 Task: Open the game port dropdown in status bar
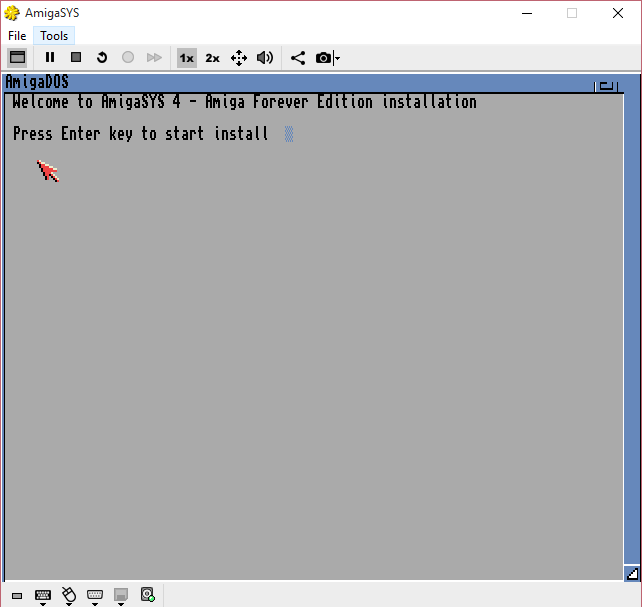click(95, 597)
